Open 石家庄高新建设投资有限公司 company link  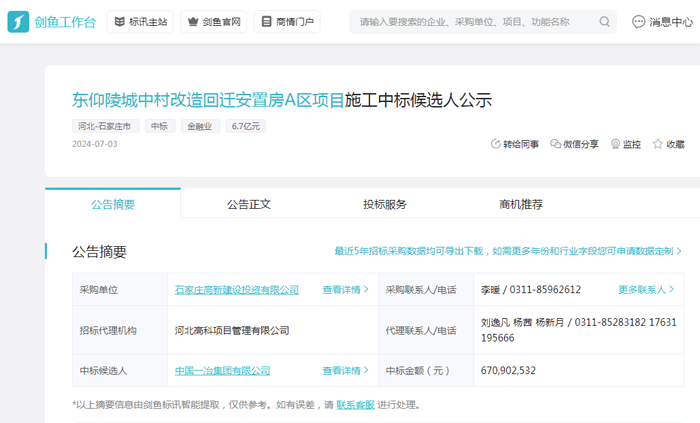[x=236, y=290]
